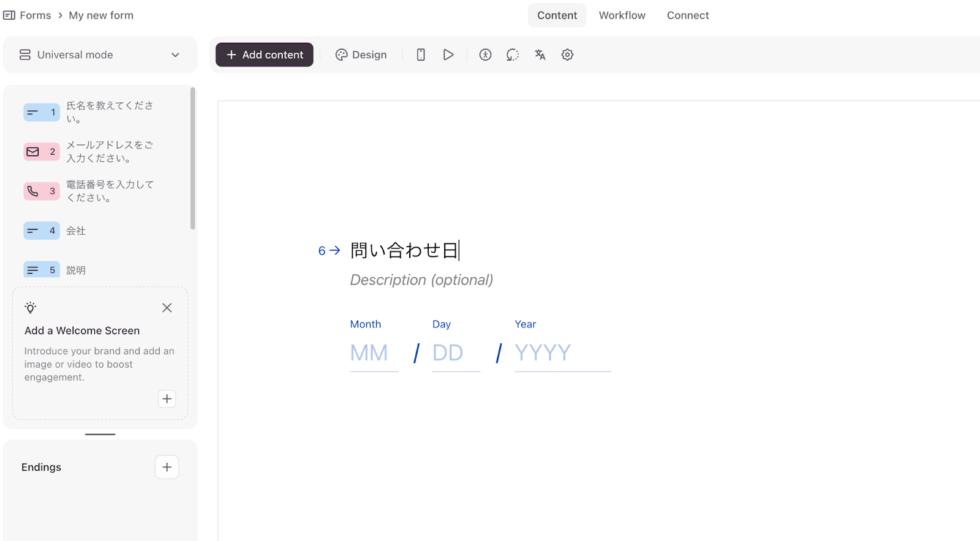The width and height of the screenshot is (980, 541).
Task: Open form settings gear icon
Action: [x=567, y=54]
